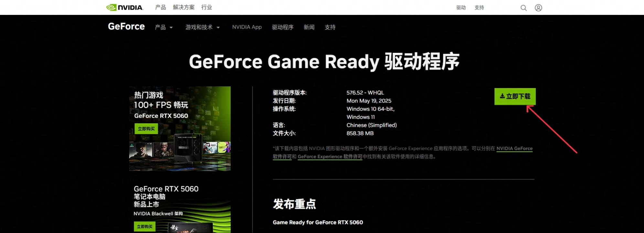Image resolution: width=644 pixels, height=233 pixels.
Task: Expand the 游戏和技术 dropdown
Action: (203, 28)
